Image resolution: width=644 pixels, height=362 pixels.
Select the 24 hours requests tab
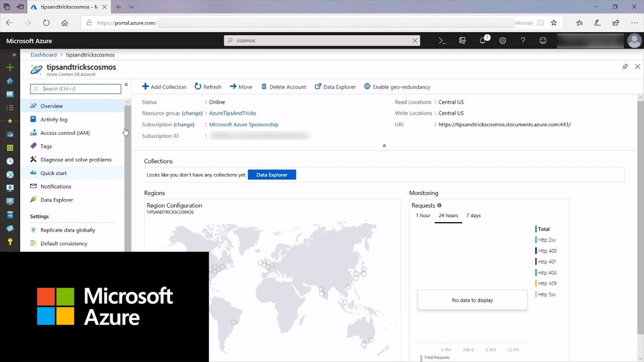click(448, 215)
